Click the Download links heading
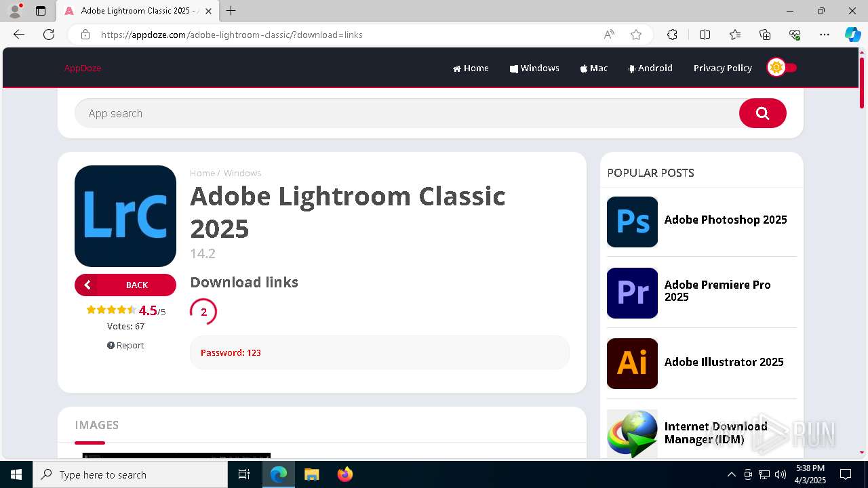The image size is (868, 488). pyautogui.click(x=244, y=282)
